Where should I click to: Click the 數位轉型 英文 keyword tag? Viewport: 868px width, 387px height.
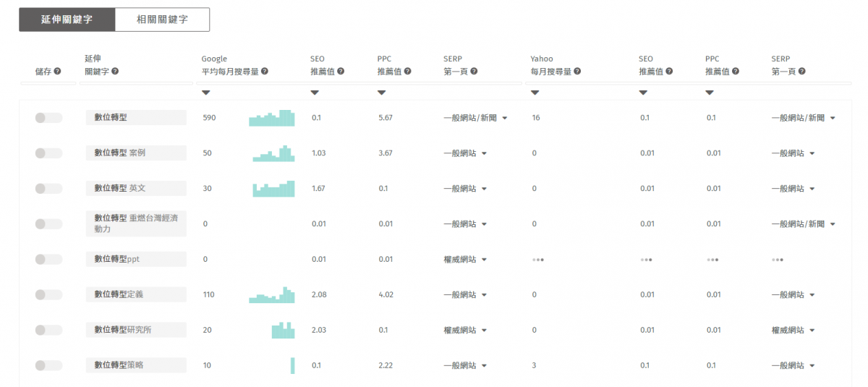tap(136, 188)
